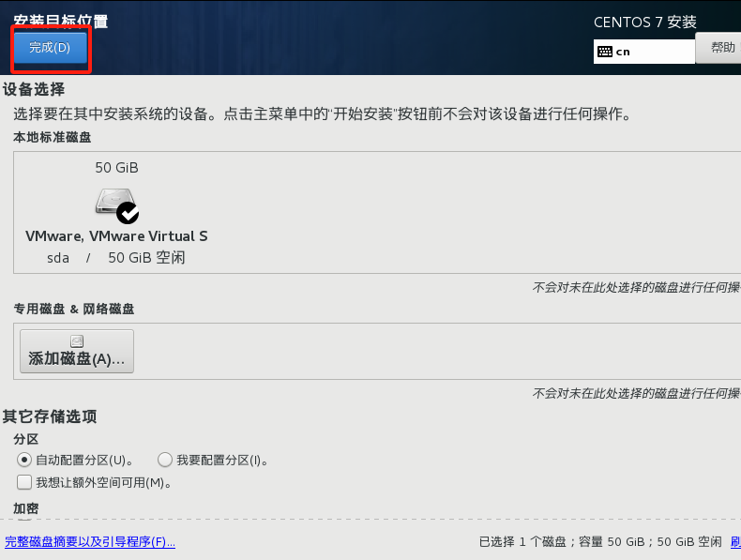Image resolution: width=741 pixels, height=560 pixels.
Task: Select the 自动配置分区(U) radio button
Action: (24, 460)
